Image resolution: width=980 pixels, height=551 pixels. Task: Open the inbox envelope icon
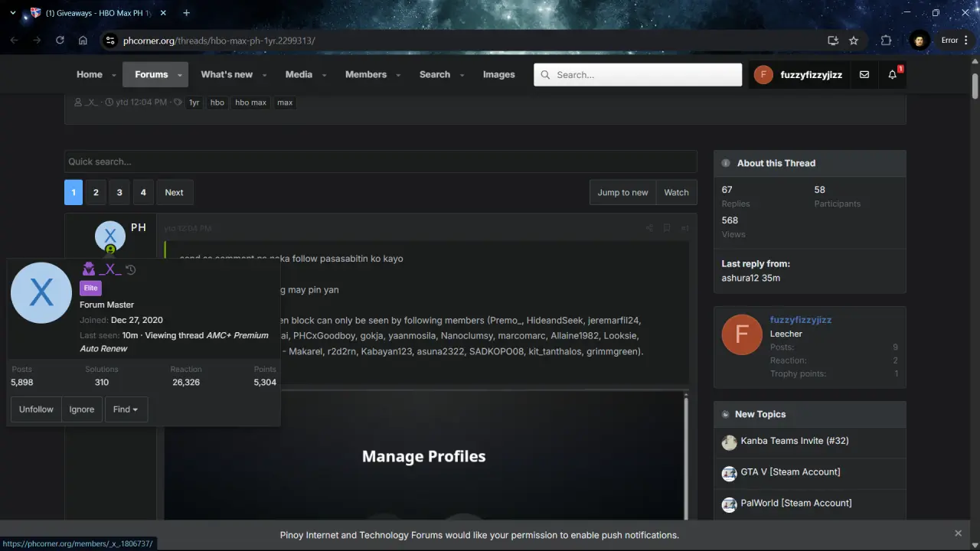864,74
